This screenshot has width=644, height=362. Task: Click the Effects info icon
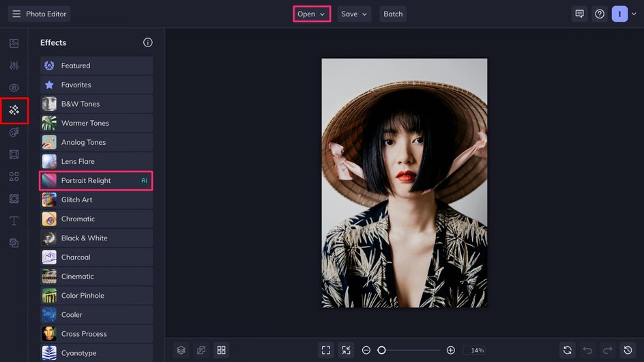[x=148, y=42]
